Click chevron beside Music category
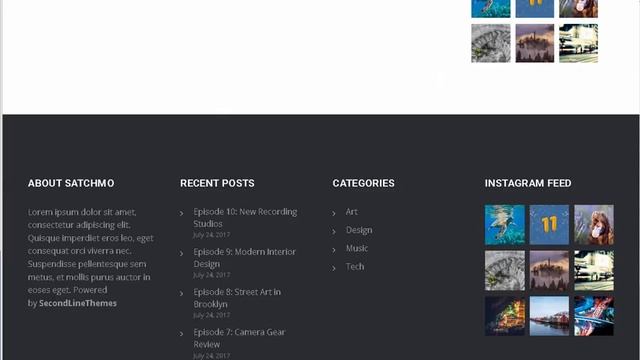This screenshot has width=640, height=360. [333, 249]
